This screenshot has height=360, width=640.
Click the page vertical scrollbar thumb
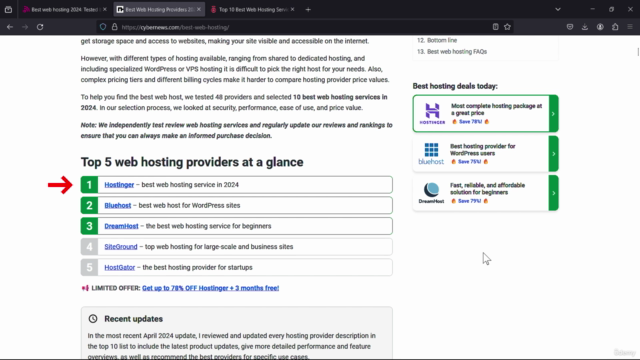tap(638, 52)
